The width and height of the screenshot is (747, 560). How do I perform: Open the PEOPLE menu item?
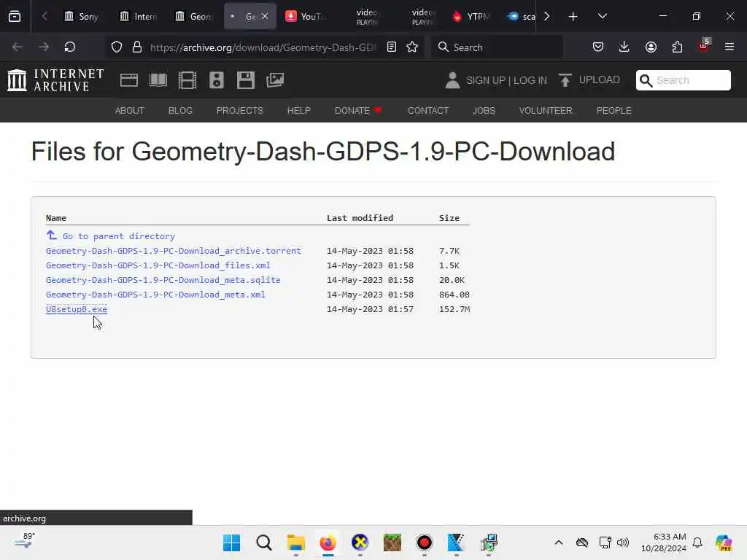[614, 111]
